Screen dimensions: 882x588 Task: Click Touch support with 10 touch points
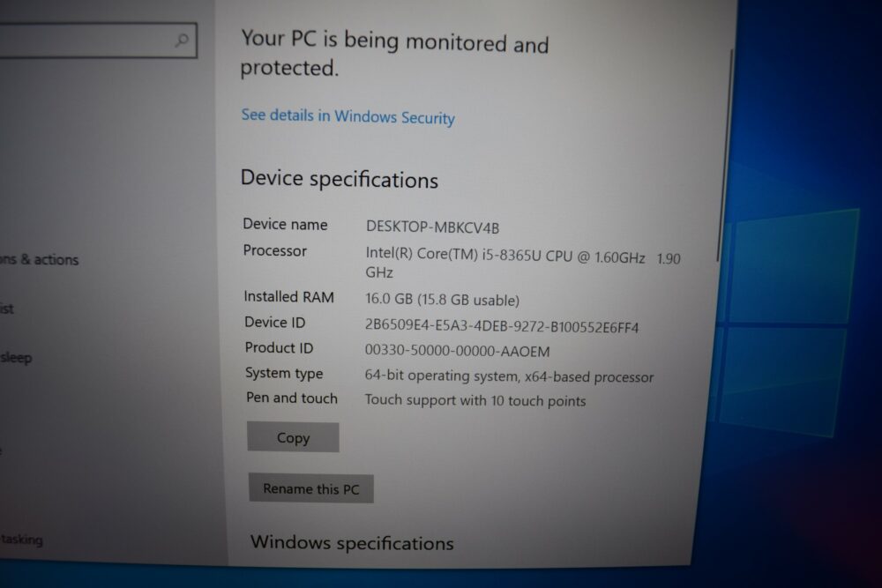[475, 400]
